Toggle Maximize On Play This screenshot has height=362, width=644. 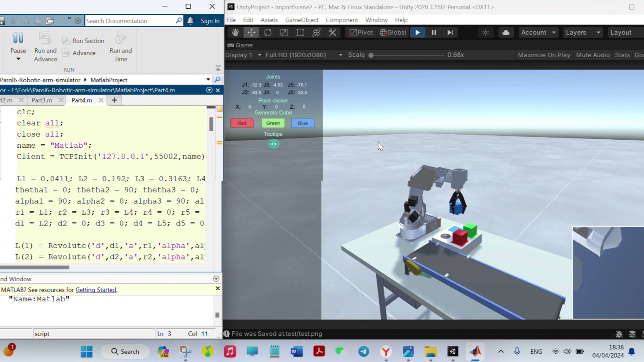tap(544, 55)
